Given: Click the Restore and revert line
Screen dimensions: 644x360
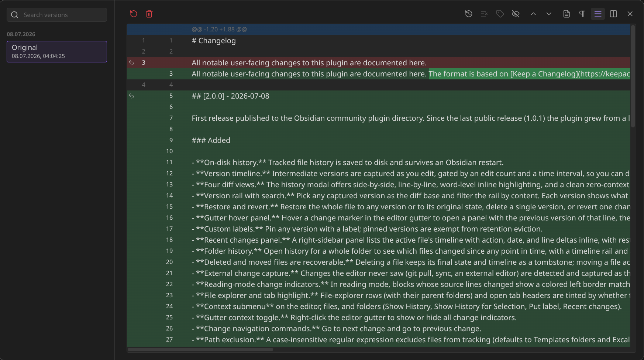Looking at the screenshot, I should [x=411, y=207].
